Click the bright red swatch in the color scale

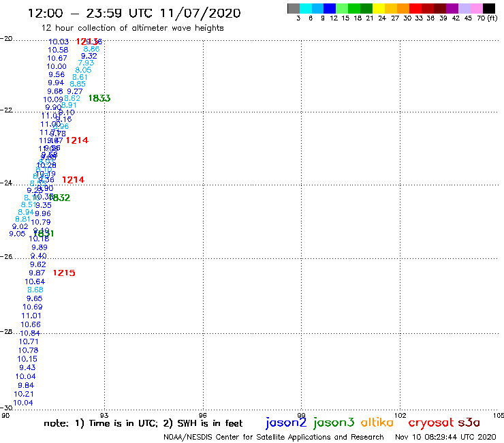[415, 8]
